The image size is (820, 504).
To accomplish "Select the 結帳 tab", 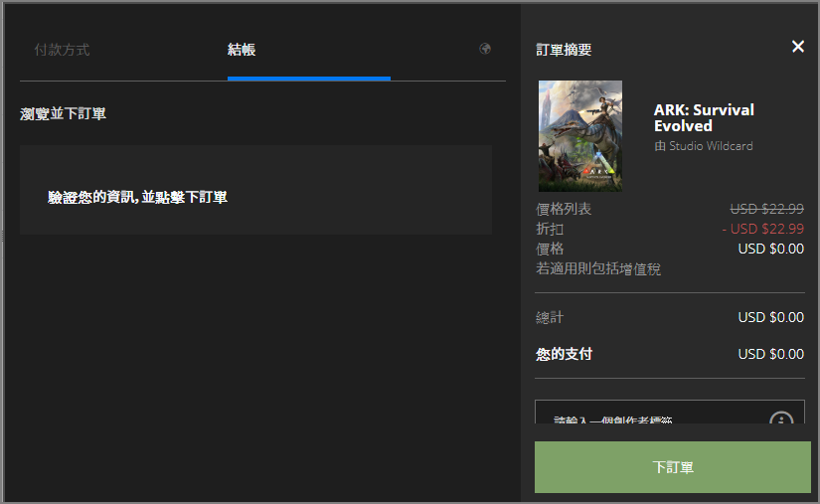I will [x=242, y=50].
